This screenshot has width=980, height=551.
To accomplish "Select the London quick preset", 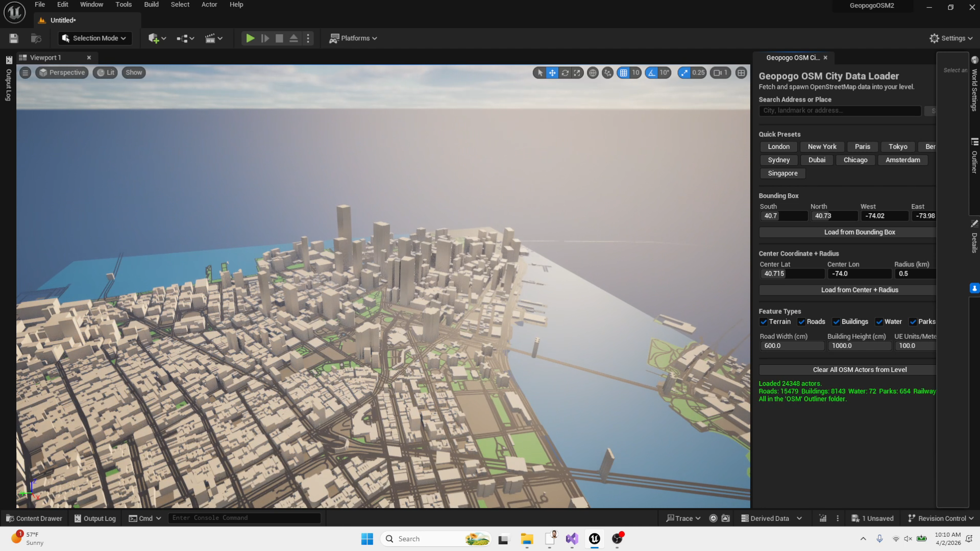I will (778, 147).
